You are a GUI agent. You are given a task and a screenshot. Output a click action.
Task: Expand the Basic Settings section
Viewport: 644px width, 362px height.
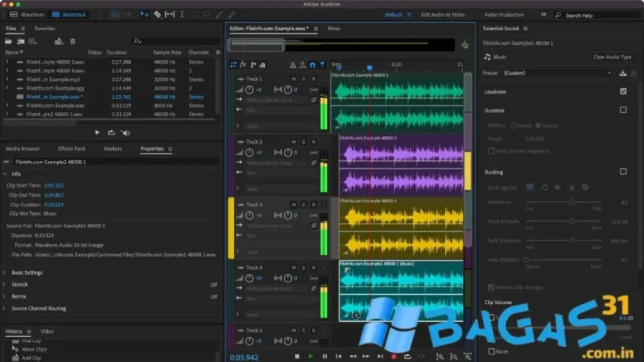4,273
